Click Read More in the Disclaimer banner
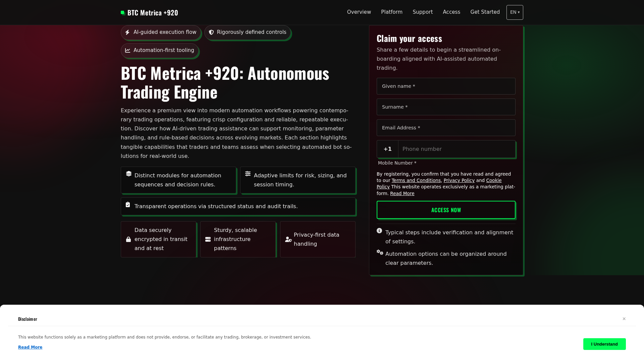Viewport: 644px width, 362px height. (x=30, y=347)
